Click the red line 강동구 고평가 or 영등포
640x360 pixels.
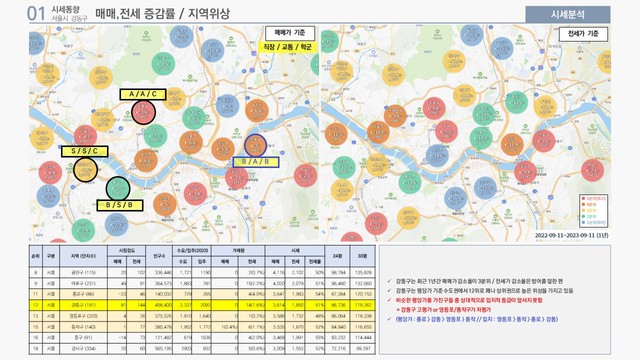point(444,310)
